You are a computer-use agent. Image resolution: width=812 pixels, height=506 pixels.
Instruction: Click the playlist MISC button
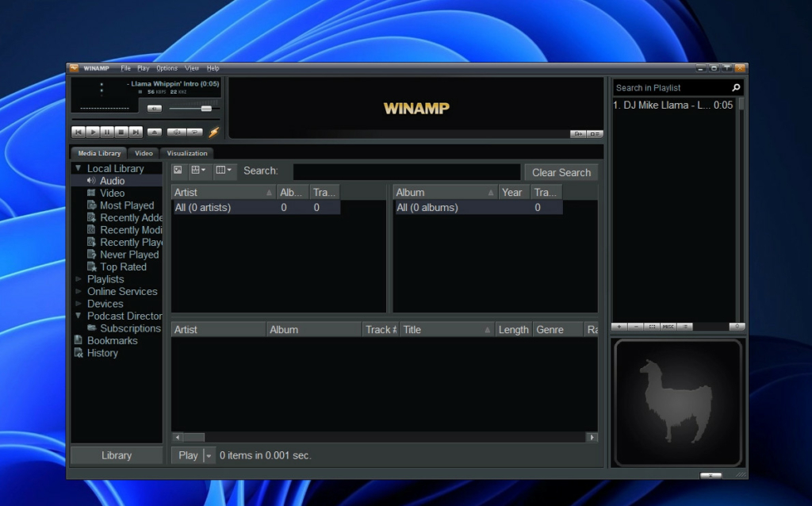[x=668, y=326]
